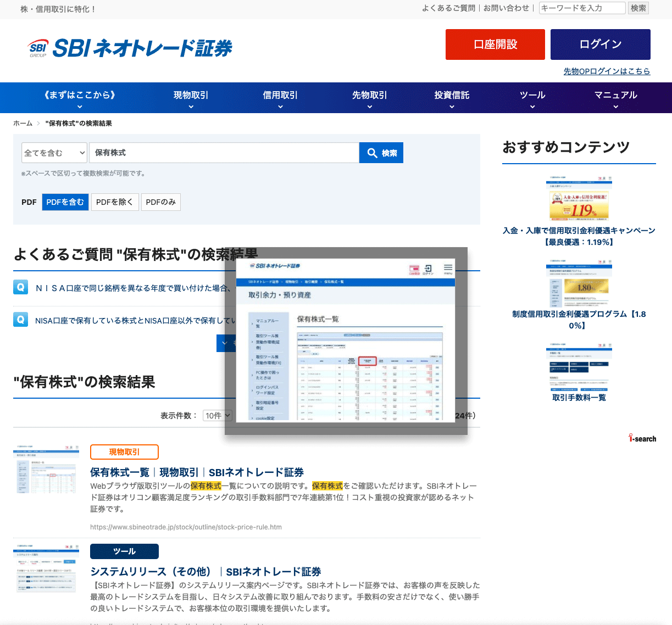
Task: Click the 保有株式一覧 result thumbnail
Action: point(46,469)
